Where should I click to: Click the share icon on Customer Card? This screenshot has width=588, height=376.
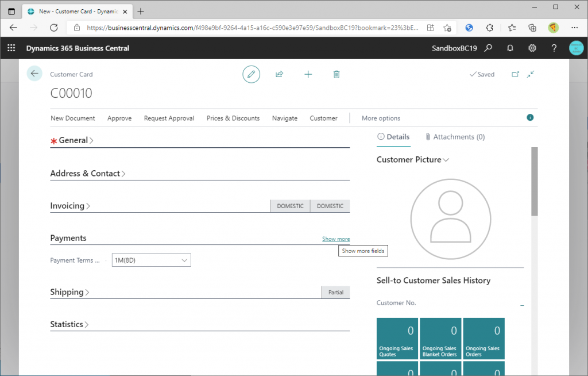(280, 74)
